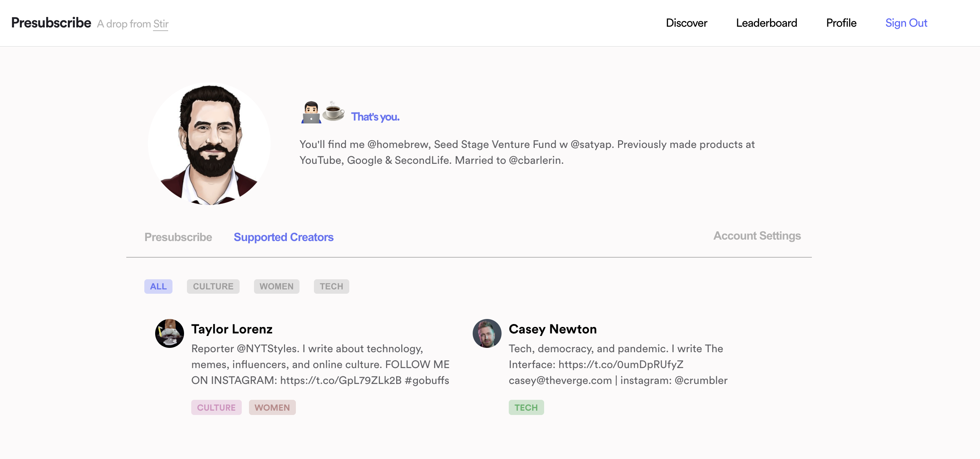Switch to the Presubscribe tab

[x=178, y=237]
